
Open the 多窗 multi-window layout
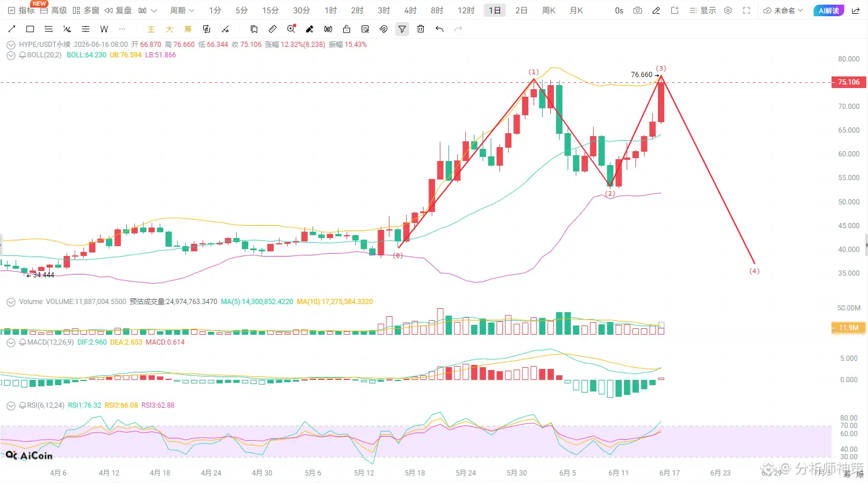tap(86, 10)
